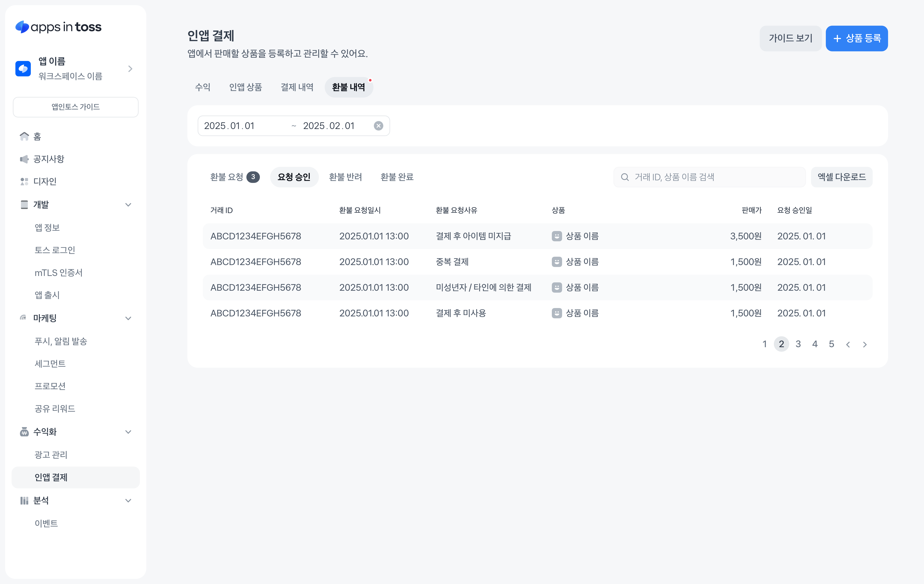Image resolution: width=924 pixels, height=584 pixels.
Task: Click the 엑셀 다운로드 button
Action: [x=842, y=177]
